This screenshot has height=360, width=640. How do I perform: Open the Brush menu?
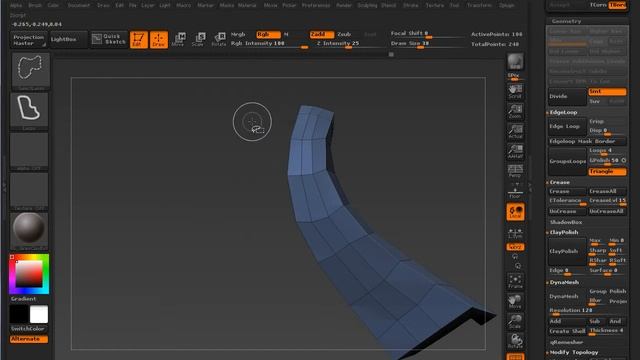(x=35, y=5)
